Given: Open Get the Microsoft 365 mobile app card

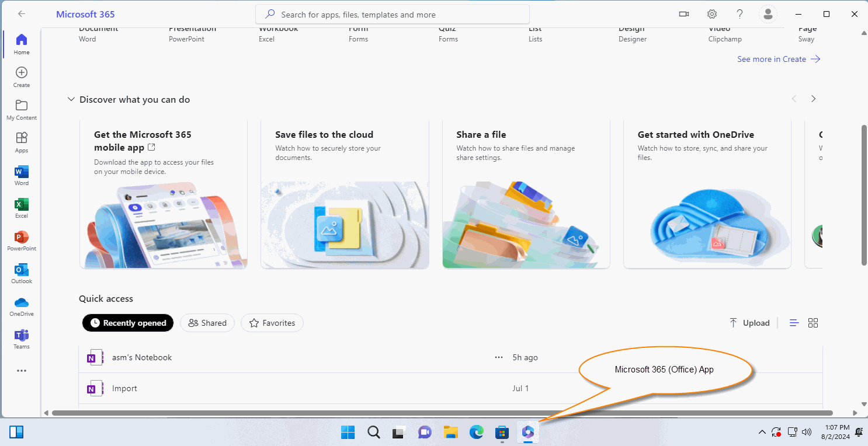Looking at the screenshot, I should pos(164,194).
